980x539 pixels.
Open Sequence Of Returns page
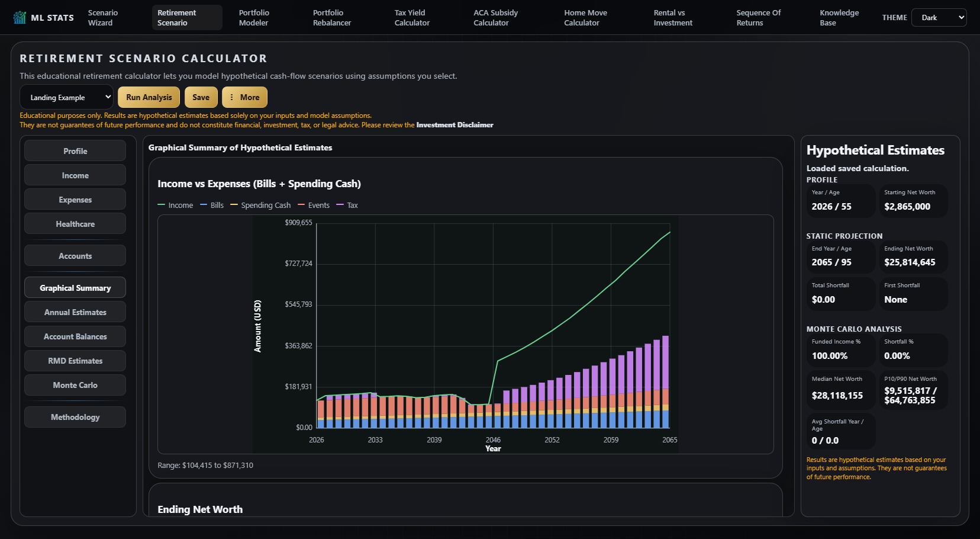pos(759,18)
